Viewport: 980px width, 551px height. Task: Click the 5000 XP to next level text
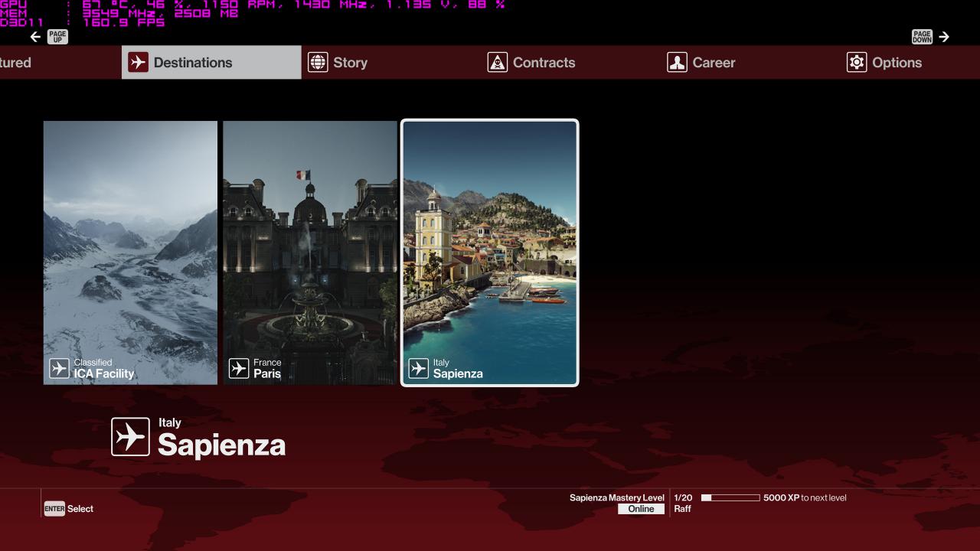tap(805, 497)
